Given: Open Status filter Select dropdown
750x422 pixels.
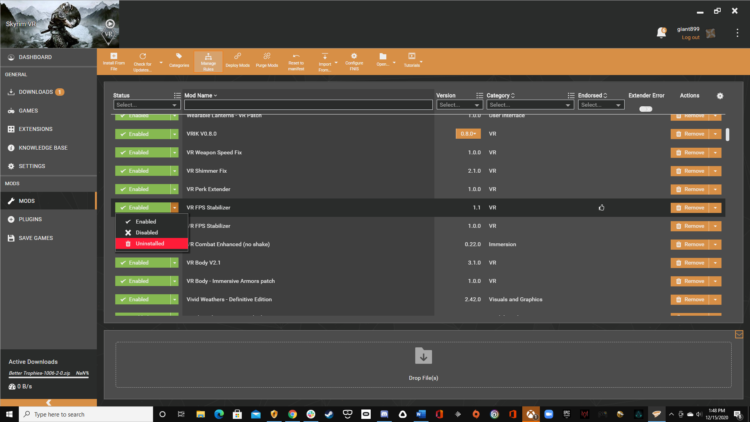Looking at the screenshot, I should coord(146,105).
